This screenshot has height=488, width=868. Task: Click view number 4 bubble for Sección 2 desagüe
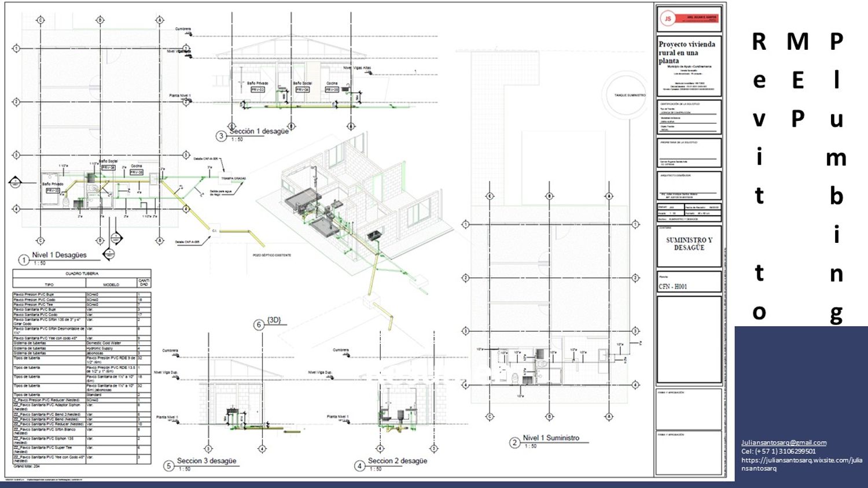coord(360,465)
